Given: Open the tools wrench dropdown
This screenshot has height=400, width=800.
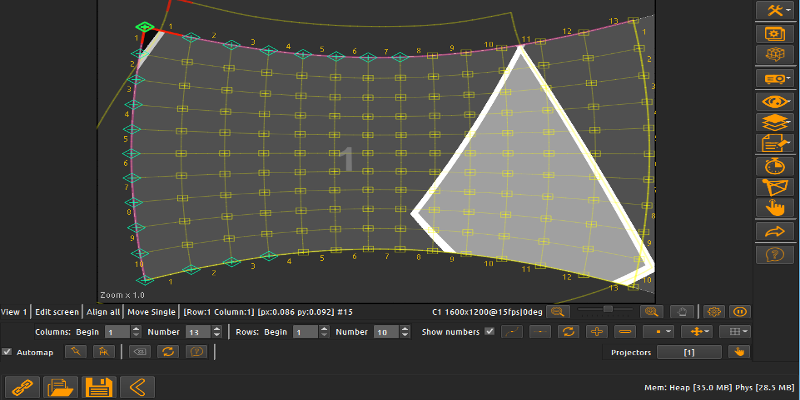Looking at the screenshot, I should pos(775,10).
